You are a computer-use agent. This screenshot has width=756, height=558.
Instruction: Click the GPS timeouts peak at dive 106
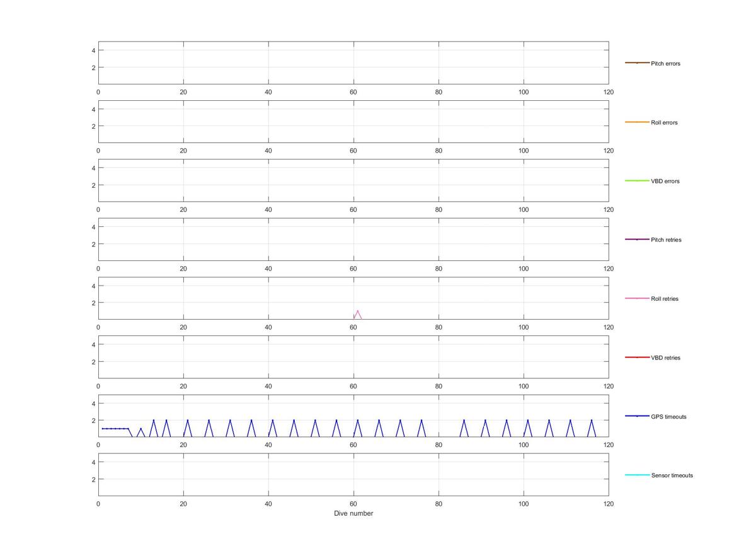click(549, 421)
